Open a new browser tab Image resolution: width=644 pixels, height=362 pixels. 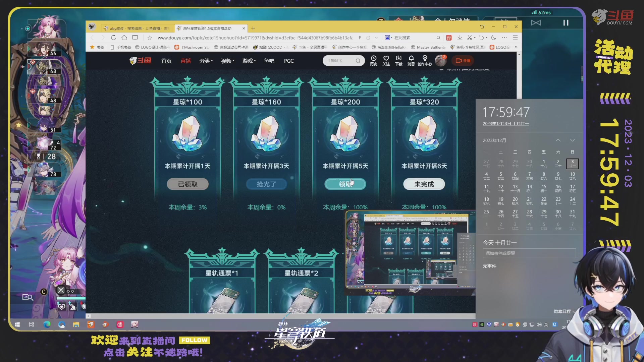(253, 28)
